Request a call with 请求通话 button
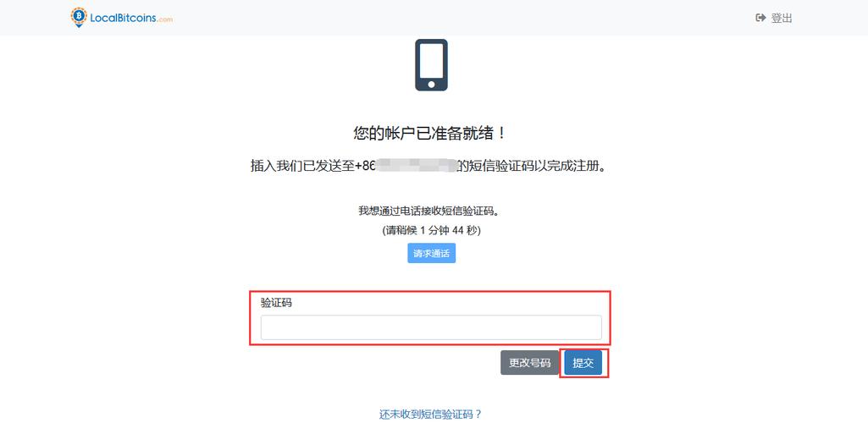This screenshot has height=423, width=868. (431, 253)
